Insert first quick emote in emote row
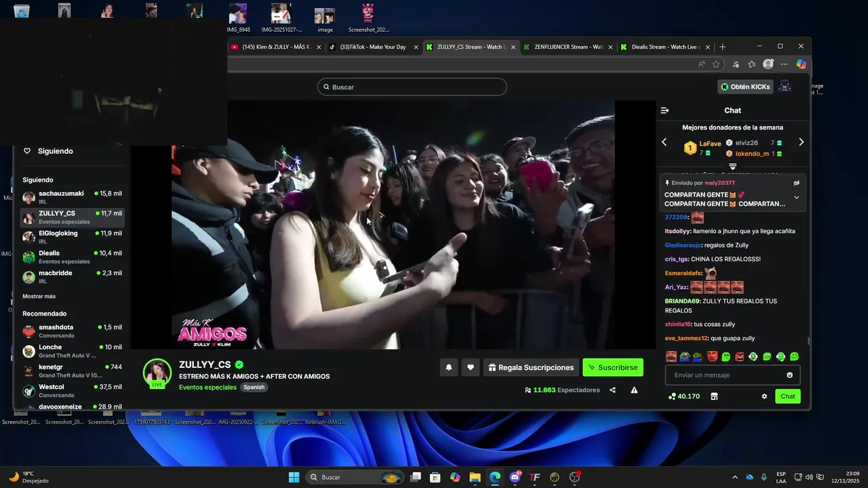 671,357
